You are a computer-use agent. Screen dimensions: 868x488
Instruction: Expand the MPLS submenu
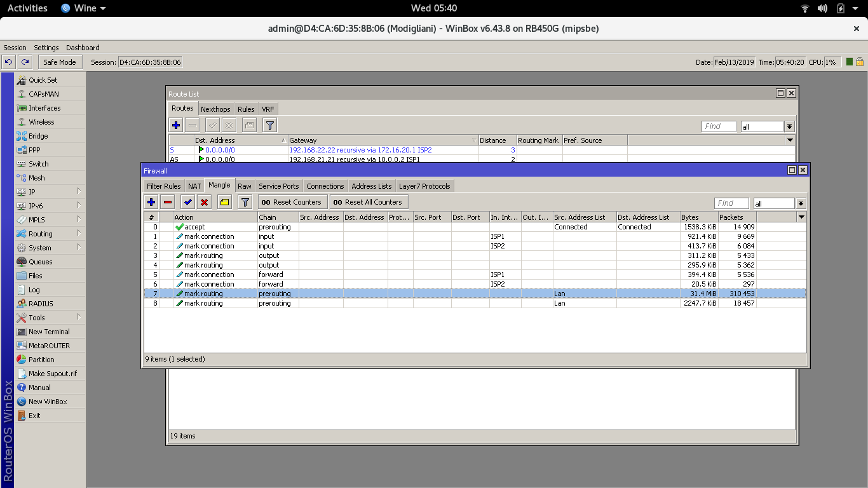point(50,220)
